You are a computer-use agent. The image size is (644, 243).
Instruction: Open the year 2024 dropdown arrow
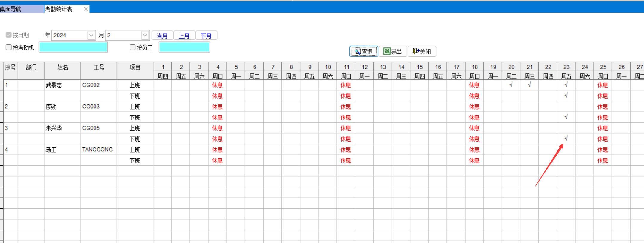(91, 35)
